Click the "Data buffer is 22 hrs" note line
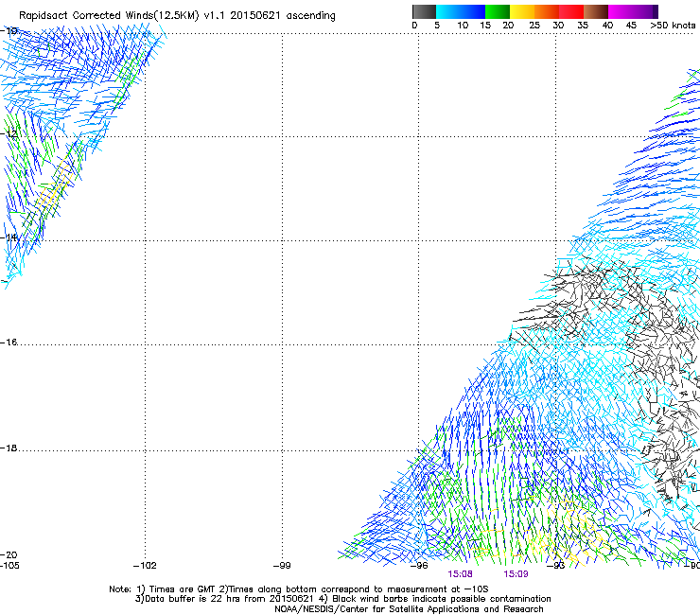 (x=342, y=599)
